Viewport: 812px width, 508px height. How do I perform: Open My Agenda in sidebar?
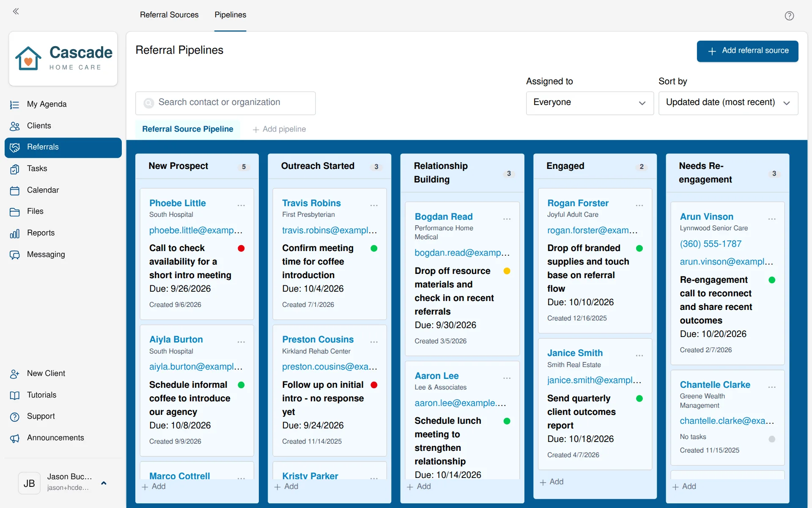[63, 104]
